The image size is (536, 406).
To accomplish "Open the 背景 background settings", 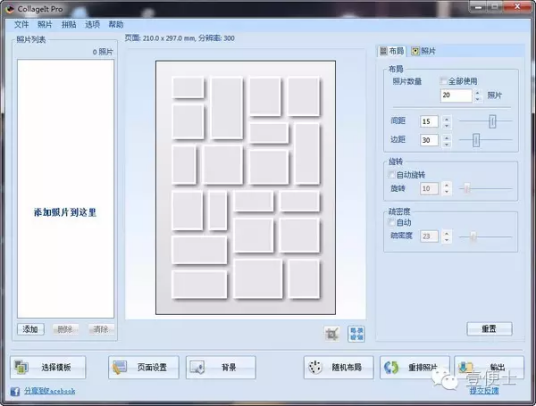I will coord(221,367).
